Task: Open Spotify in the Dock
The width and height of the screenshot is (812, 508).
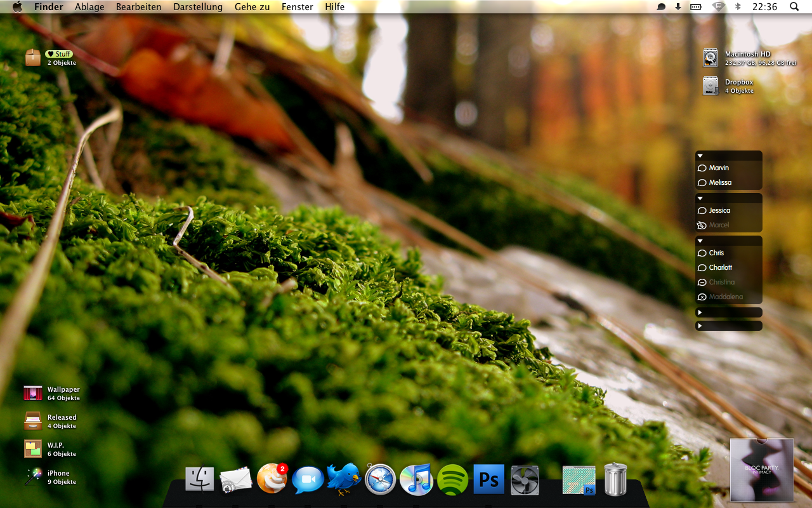Action: pos(452,480)
